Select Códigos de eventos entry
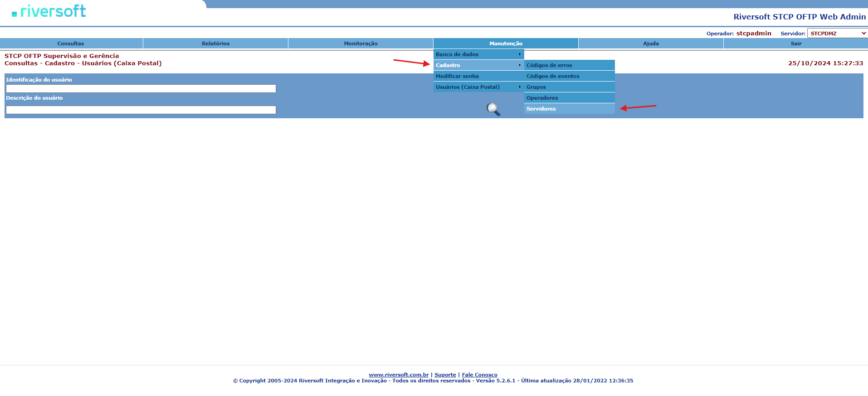The width and height of the screenshot is (868, 396). click(x=570, y=76)
